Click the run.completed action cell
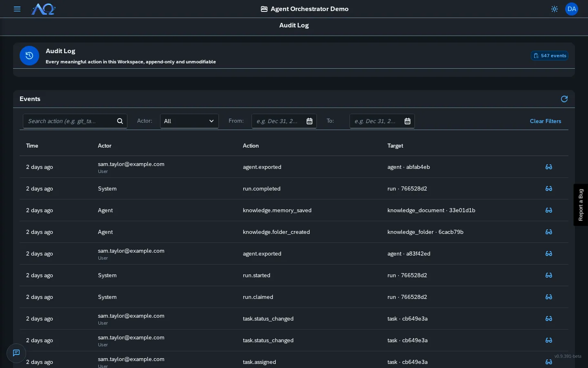 (262, 188)
